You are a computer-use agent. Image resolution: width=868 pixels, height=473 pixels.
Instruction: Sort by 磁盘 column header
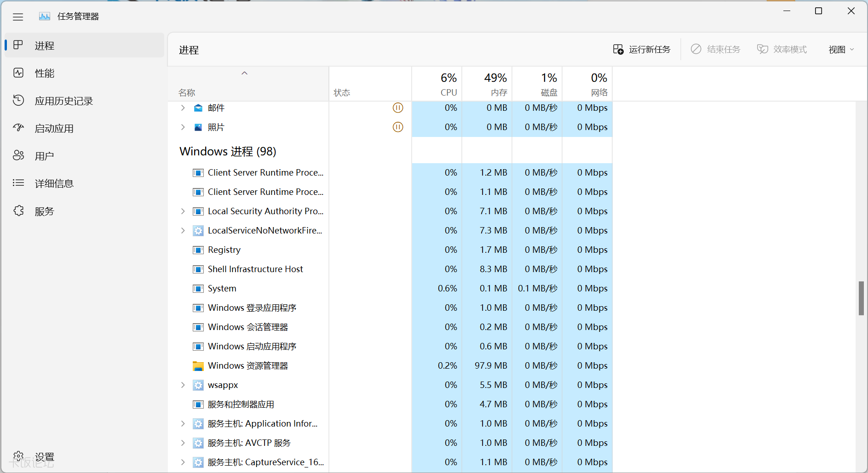pyautogui.click(x=537, y=84)
